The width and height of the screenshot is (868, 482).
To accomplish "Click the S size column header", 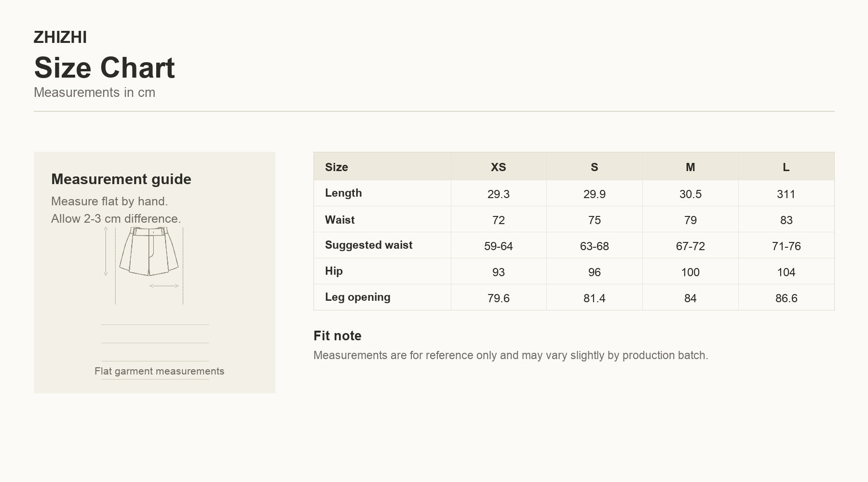I will 594,167.
